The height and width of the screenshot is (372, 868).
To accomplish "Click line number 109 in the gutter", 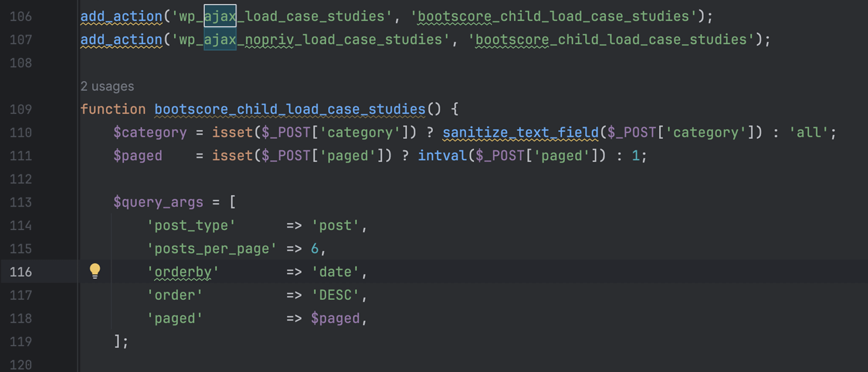I will (21, 110).
